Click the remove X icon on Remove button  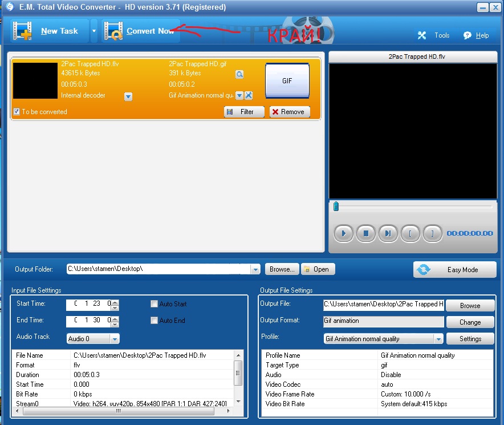pos(275,112)
